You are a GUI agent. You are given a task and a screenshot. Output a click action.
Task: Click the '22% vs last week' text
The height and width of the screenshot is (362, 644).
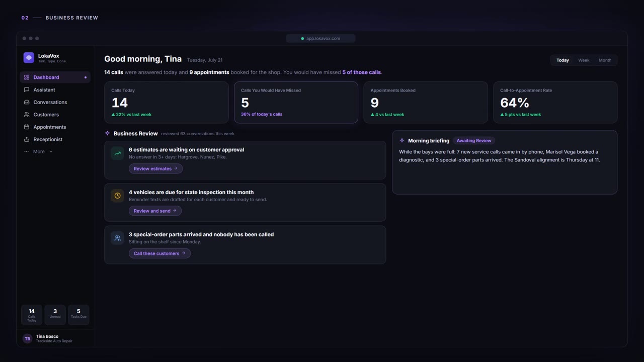(134, 115)
